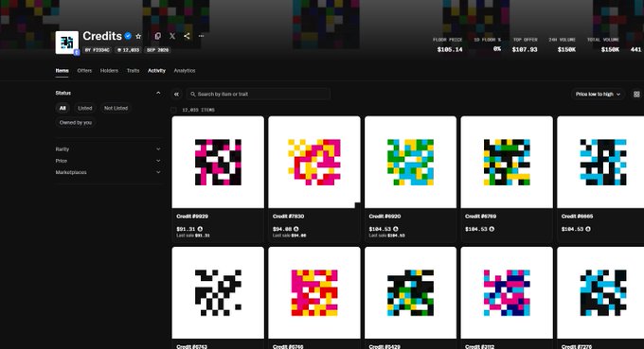This screenshot has width=644, height=349.
Task: Select the Not Listed status filter chip
Action: pyautogui.click(x=116, y=108)
